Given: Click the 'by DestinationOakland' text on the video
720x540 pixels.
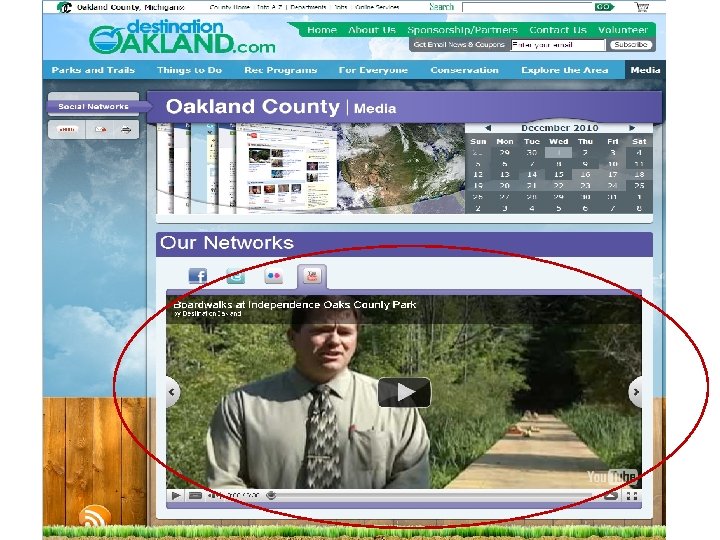Looking at the screenshot, I should point(208,314).
